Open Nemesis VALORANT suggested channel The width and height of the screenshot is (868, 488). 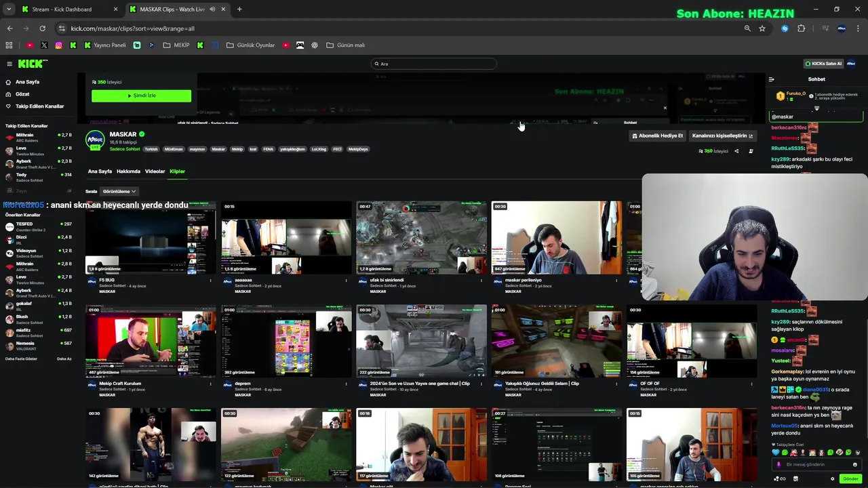tap(38, 346)
